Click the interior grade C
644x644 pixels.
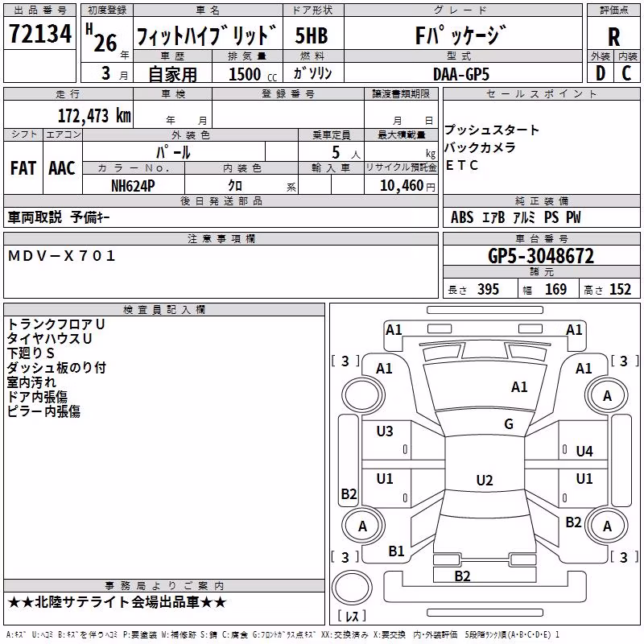(x=626, y=73)
